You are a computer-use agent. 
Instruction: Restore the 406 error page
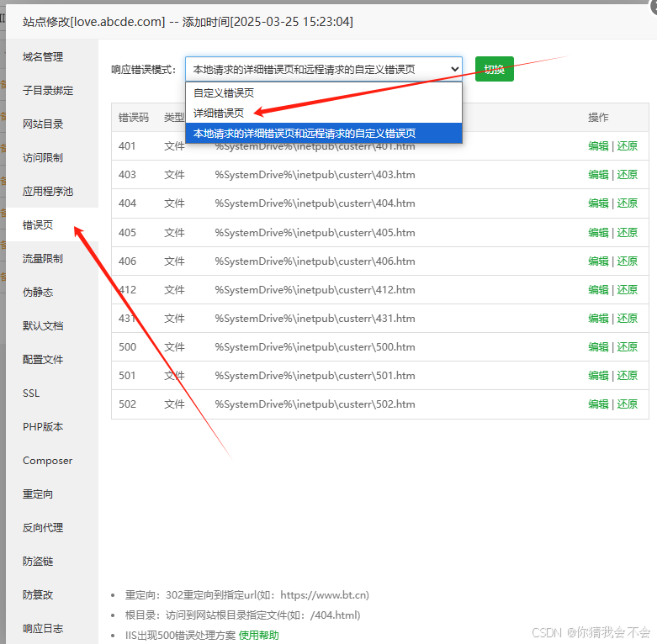point(627,261)
